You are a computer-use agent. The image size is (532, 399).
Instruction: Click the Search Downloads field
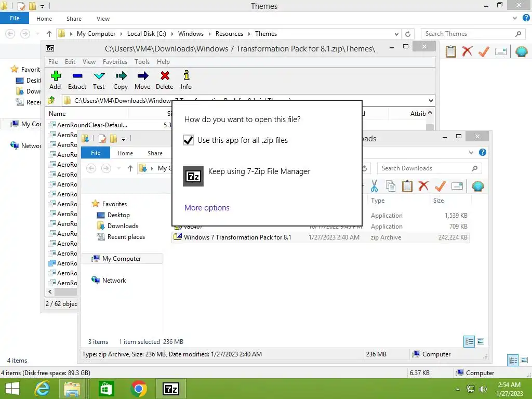point(429,168)
